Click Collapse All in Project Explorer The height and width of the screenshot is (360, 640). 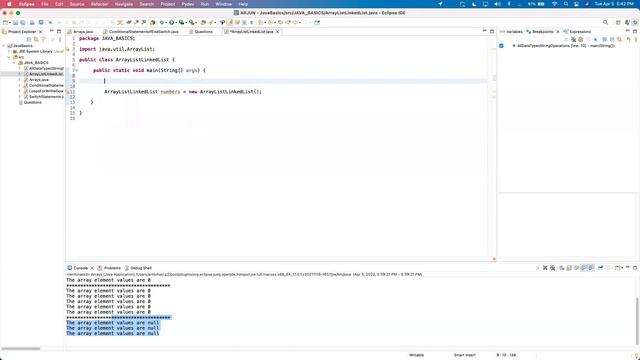[x=29, y=39]
